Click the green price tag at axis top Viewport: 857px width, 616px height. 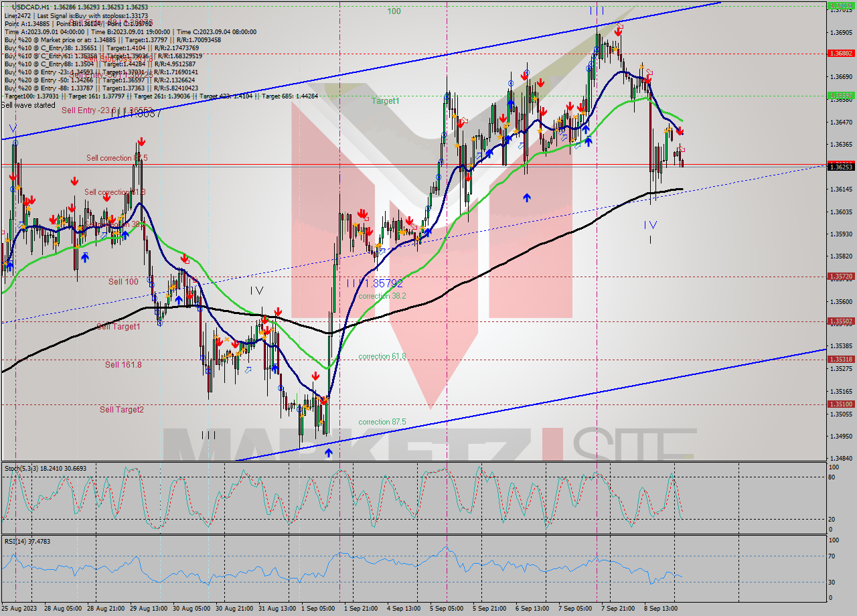(840, 5)
